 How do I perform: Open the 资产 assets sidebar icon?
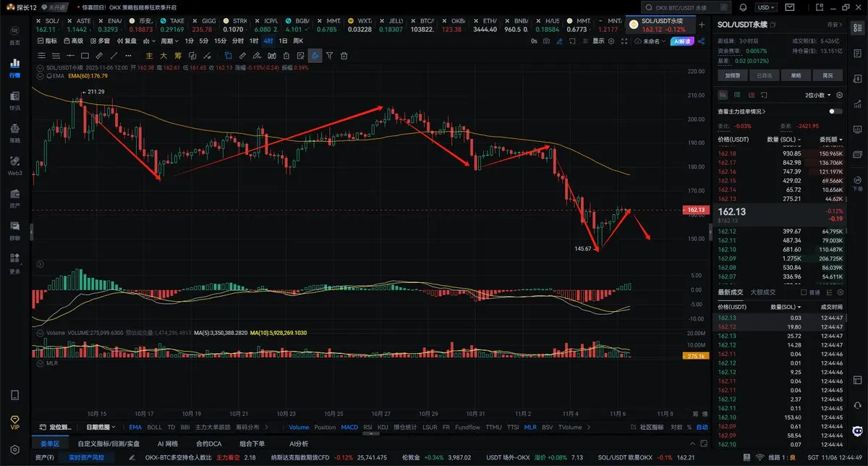coord(14,198)
